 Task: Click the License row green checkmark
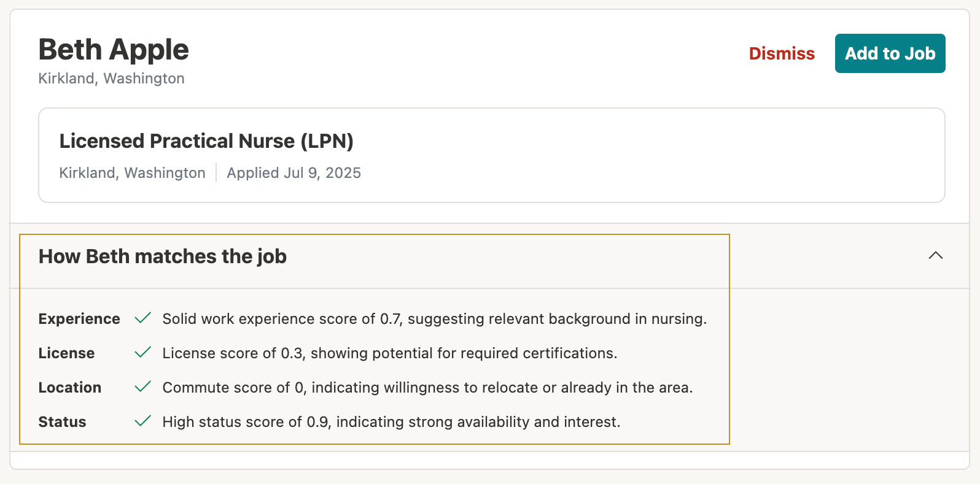tap(143, 353)
